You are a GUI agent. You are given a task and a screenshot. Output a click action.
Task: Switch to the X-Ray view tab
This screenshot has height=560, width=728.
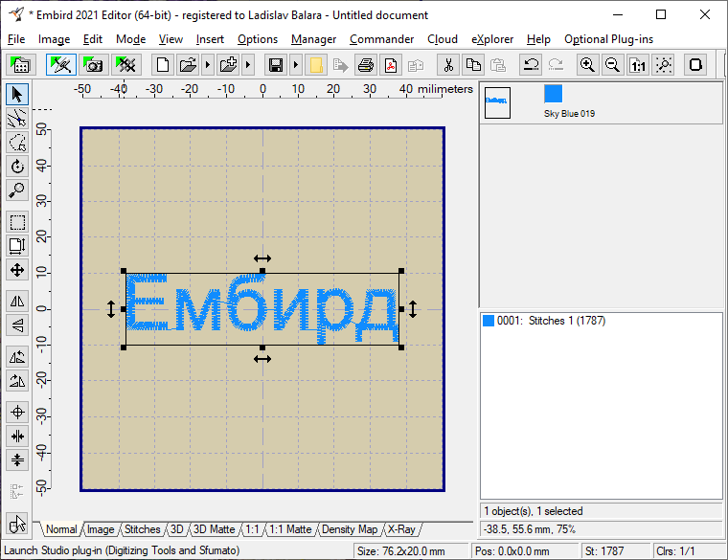tap(400, 529)
